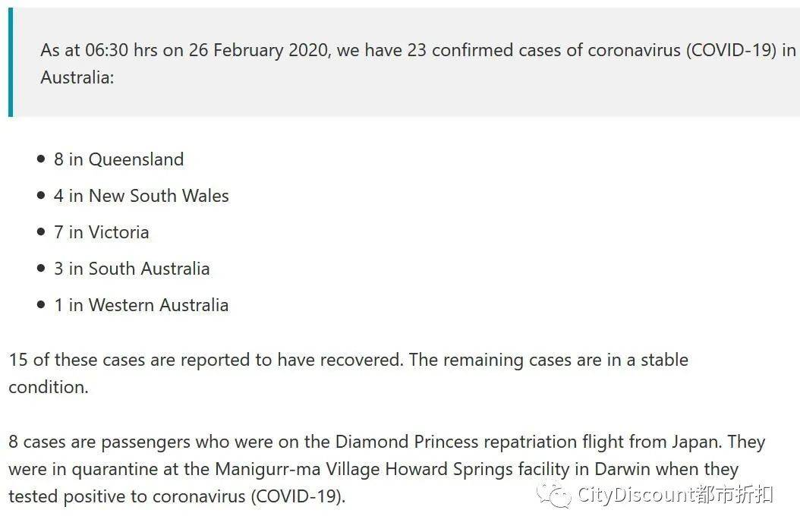Click the "15 of these cases" sentence

point(76,360)
